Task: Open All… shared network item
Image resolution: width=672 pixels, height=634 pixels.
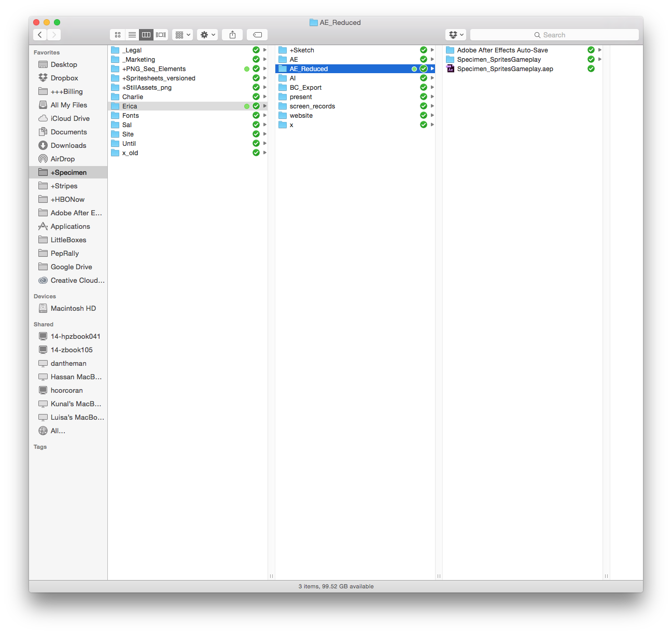Action: pos(68,431)
